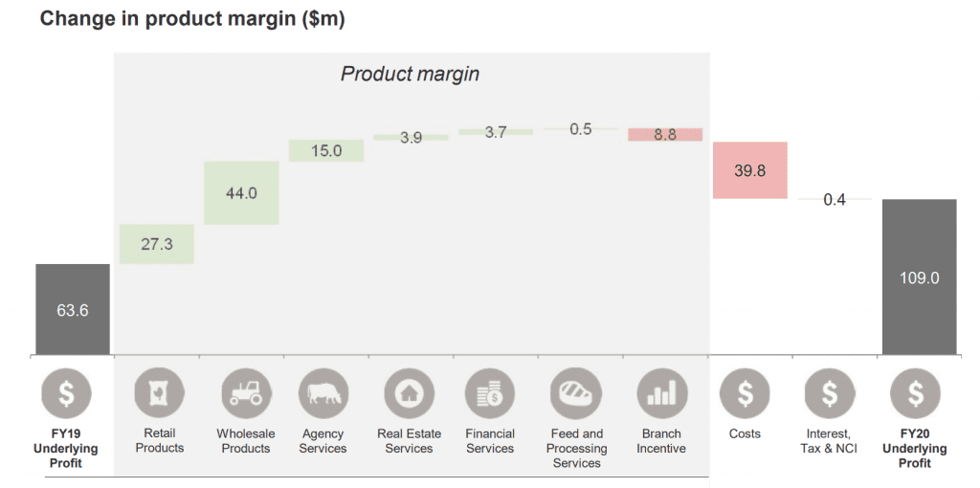Viewport: 980px width, 488px height.
Task: Select the Interest, Tax & NCI dollar icon
Action: pyautogui.click(x=830, y=393)
